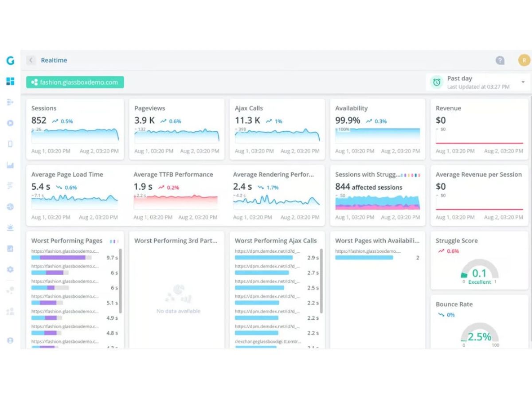Open the fashion.glassboxdemo URL in Worst Pages with Availability
The height and width of the screenshot is (399, 532).
point(368,251)
